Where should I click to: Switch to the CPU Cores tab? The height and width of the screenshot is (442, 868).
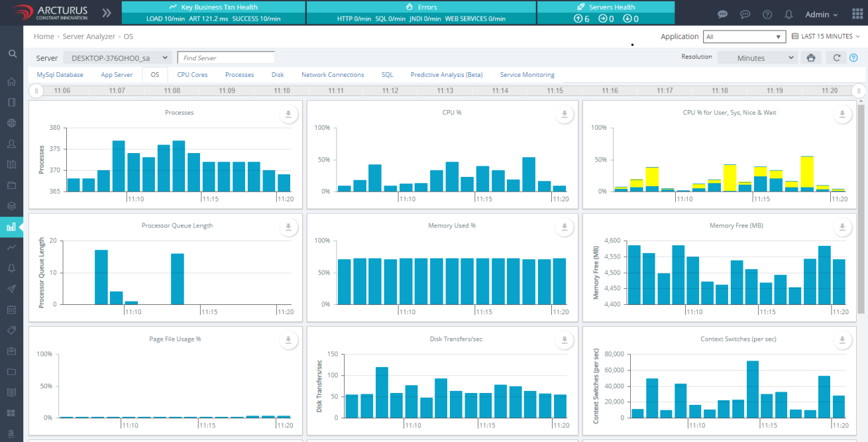click(x=192, y=75)
